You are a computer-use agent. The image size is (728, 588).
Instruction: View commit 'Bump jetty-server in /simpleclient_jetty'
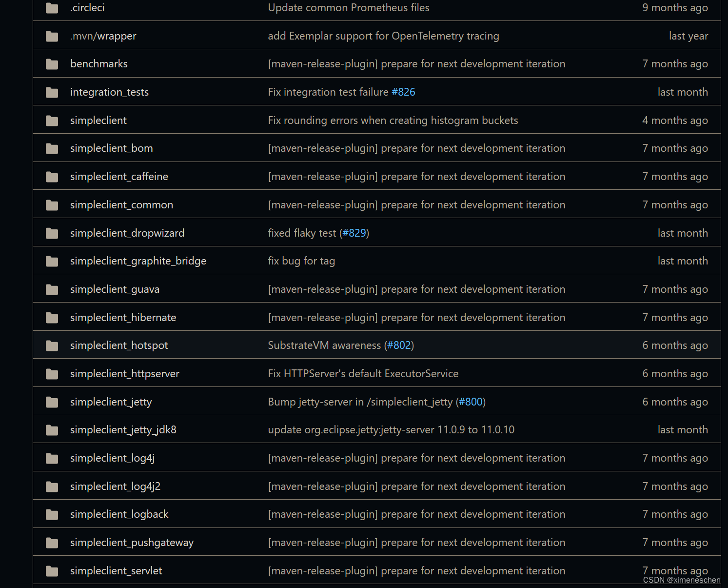[360, 402]
